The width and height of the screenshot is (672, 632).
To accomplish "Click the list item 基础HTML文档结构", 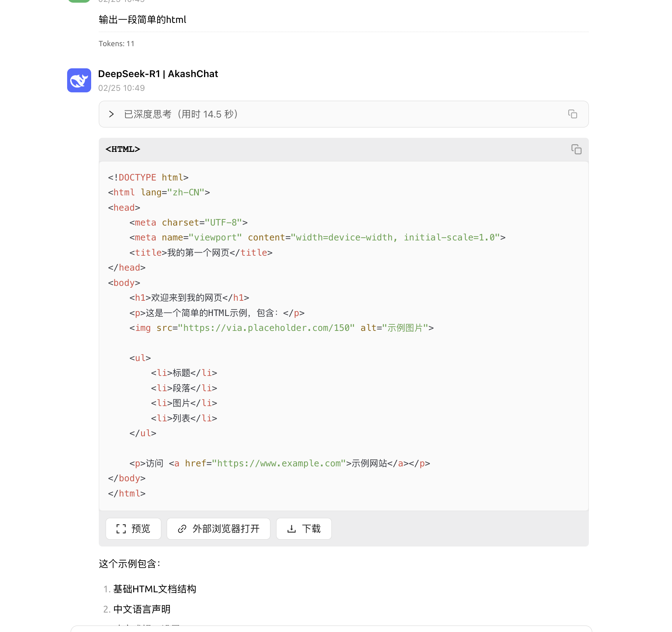I will click(x=154, y=589).
